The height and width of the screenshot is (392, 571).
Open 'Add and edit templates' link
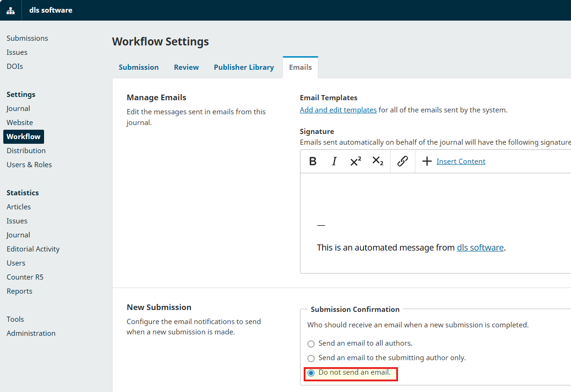[338, 110]
